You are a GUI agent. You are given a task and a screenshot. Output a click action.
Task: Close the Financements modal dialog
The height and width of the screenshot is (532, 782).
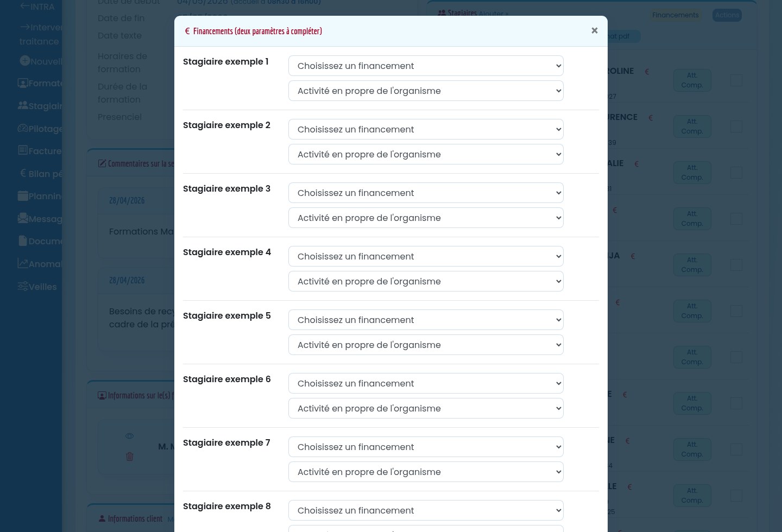pyautogui.click(x=595, y=31)
